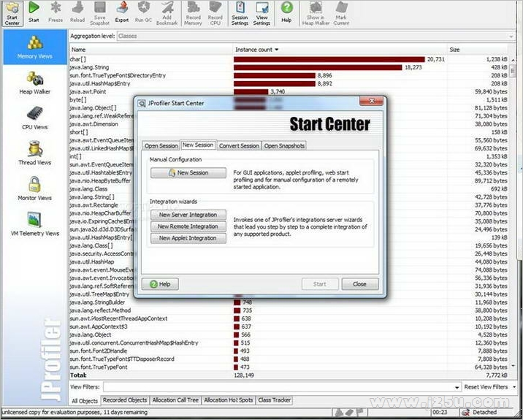This screenshot has height=420, width=523.
Task: Select the sun.awt.AppContext$3 row
Action: 289,327
